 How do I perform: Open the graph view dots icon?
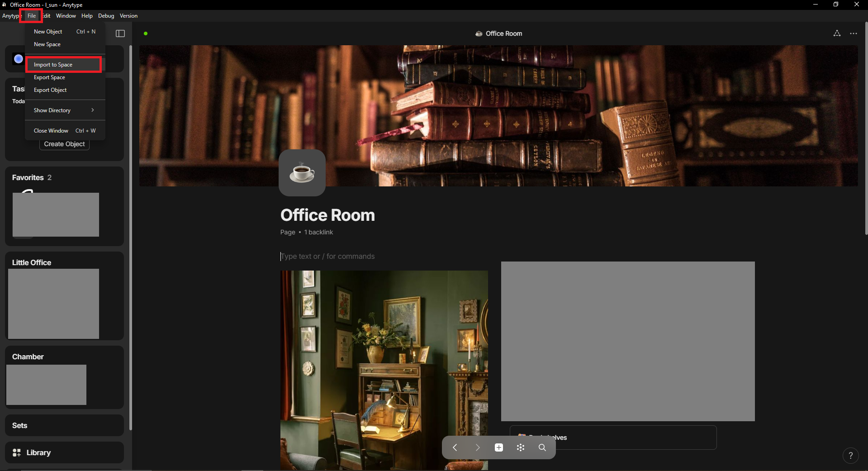[x=521, y=447]
